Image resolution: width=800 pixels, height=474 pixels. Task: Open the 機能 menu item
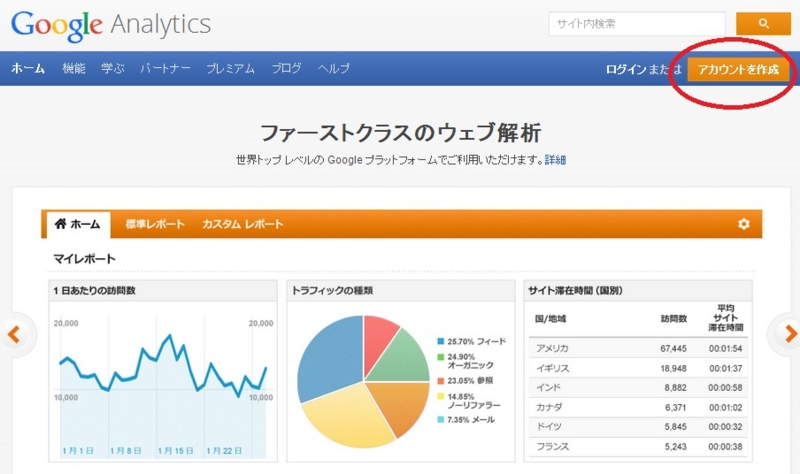pos(74,68)
